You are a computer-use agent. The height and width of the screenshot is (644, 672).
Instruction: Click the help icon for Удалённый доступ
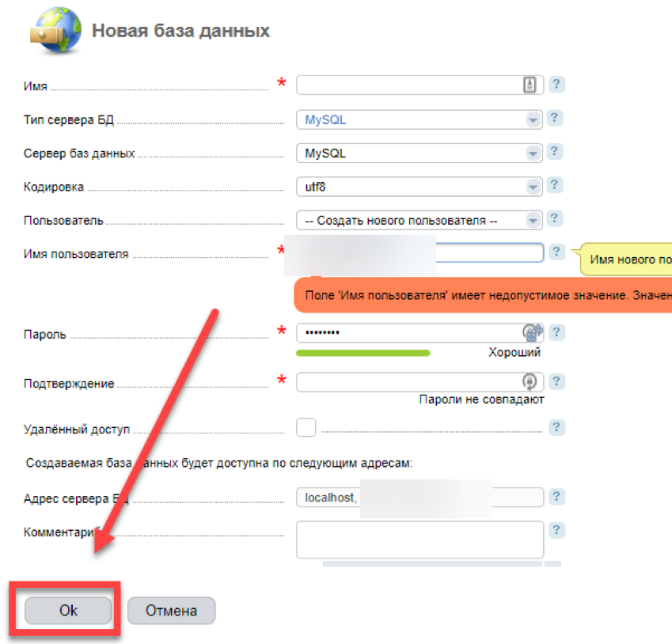(556, 427)
